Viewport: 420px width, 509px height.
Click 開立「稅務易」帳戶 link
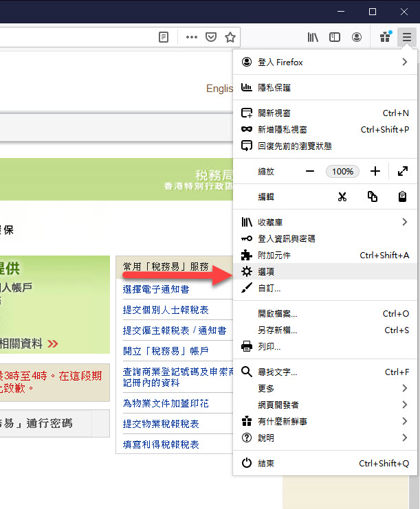click(166, 351)
